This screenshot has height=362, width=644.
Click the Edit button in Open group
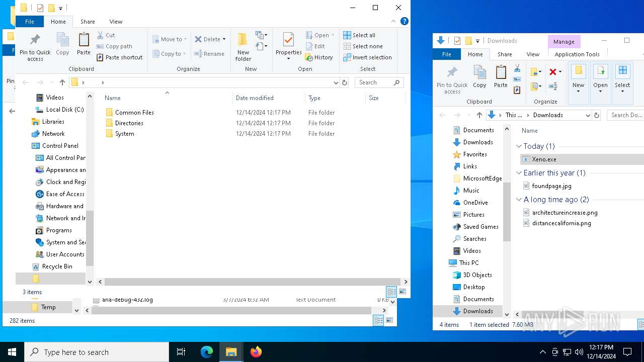315,46
